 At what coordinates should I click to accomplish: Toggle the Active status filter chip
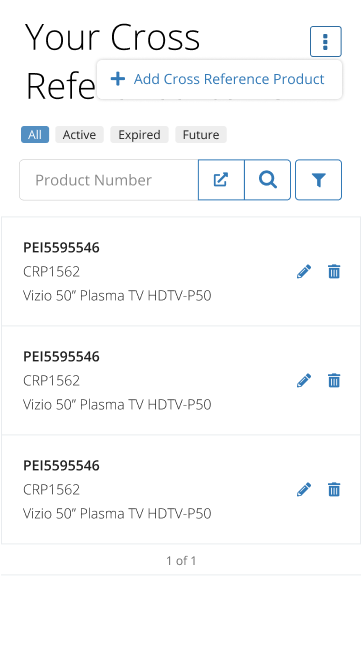tap(79, 135)
